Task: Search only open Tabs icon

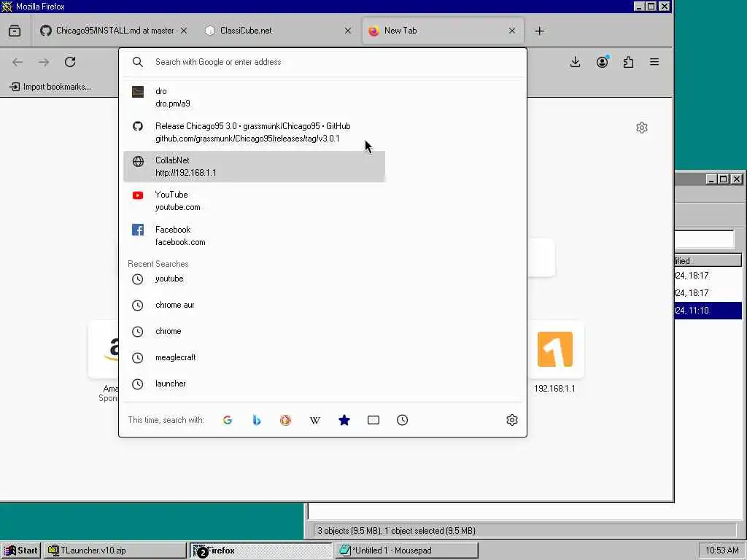Action: click(373, 420)
